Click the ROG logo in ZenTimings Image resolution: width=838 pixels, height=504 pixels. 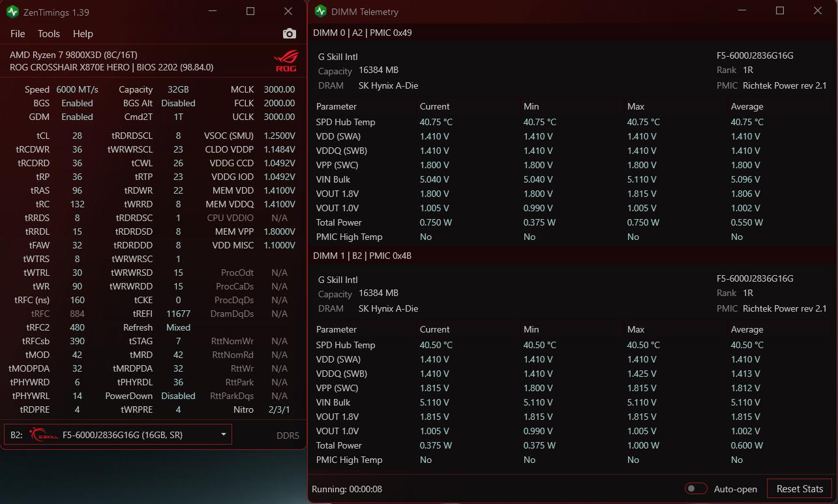pos(286,61)
